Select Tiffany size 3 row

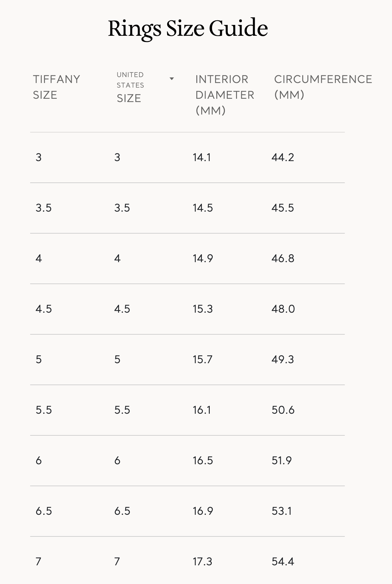click(187, 157)
